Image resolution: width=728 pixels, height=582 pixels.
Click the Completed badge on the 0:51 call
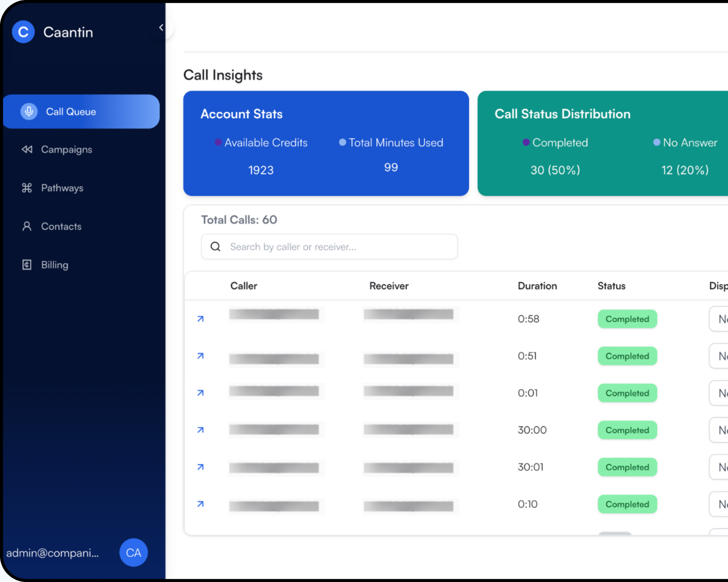point(627,356)
